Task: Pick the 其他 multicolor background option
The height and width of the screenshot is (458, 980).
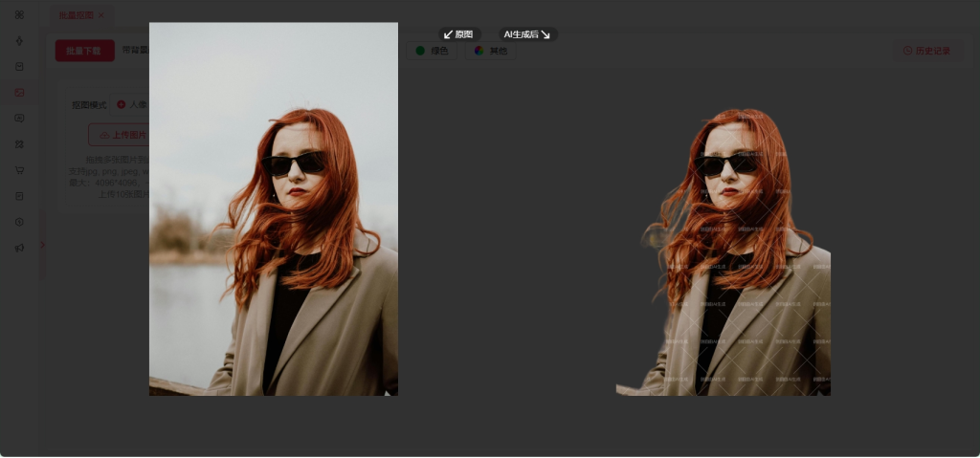Action: click(x=490, y=51)
